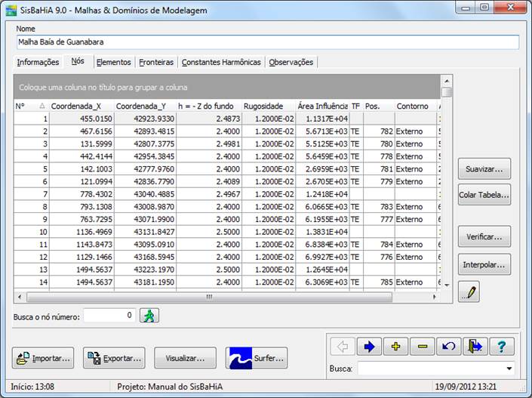The height and width of the screenshot is (398, 532).
Task: Click the Verificar... button
Action: [x=484, y=236]
